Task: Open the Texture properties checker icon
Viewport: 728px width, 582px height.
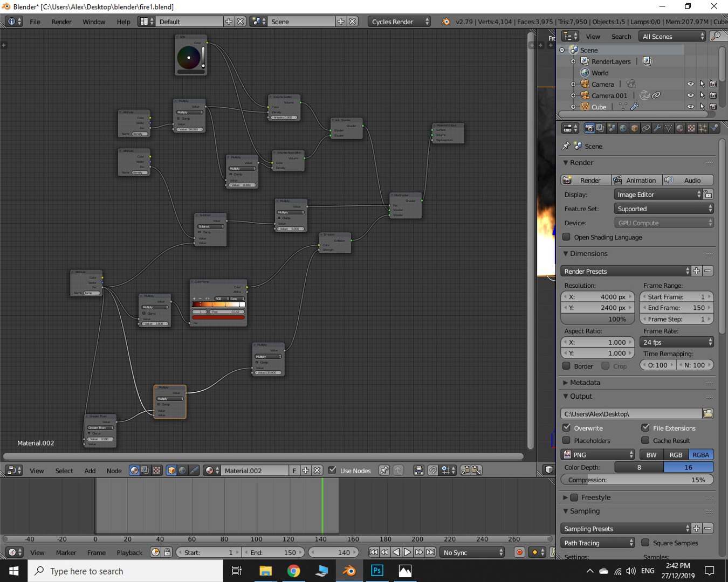Action: coord(691,128)
